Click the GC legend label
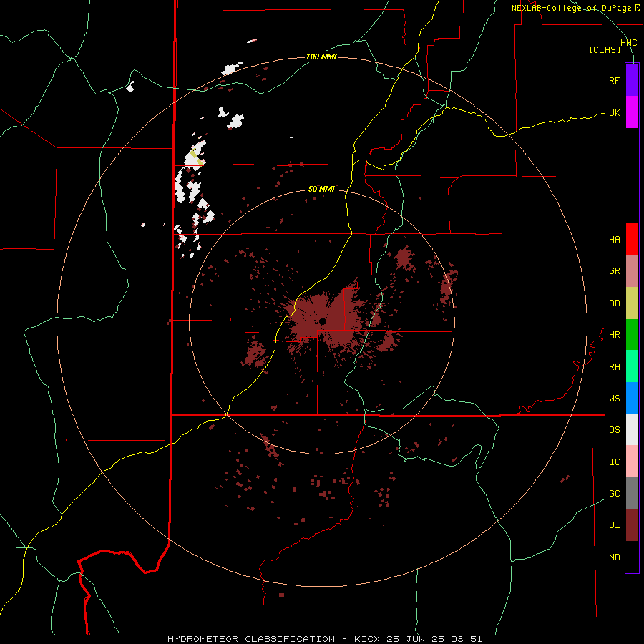The image size is (644, 644). click(x=614, y=493)
